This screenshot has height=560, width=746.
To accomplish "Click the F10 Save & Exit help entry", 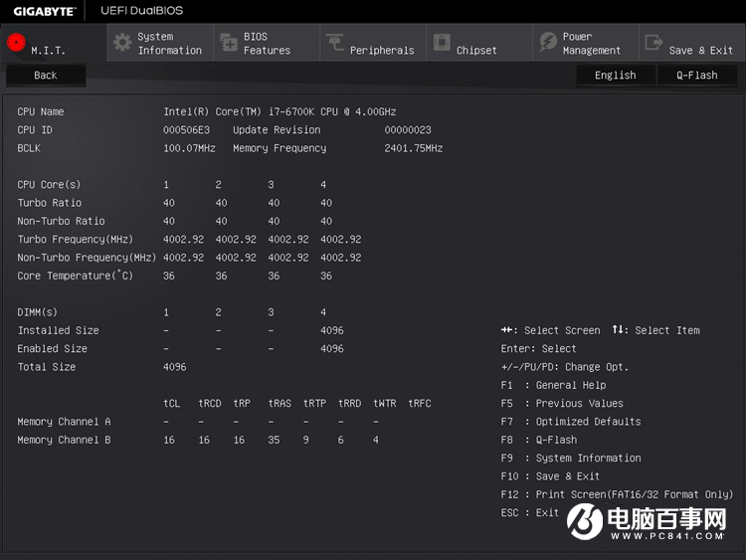I will pyautogui.click(x=550, y=476).
